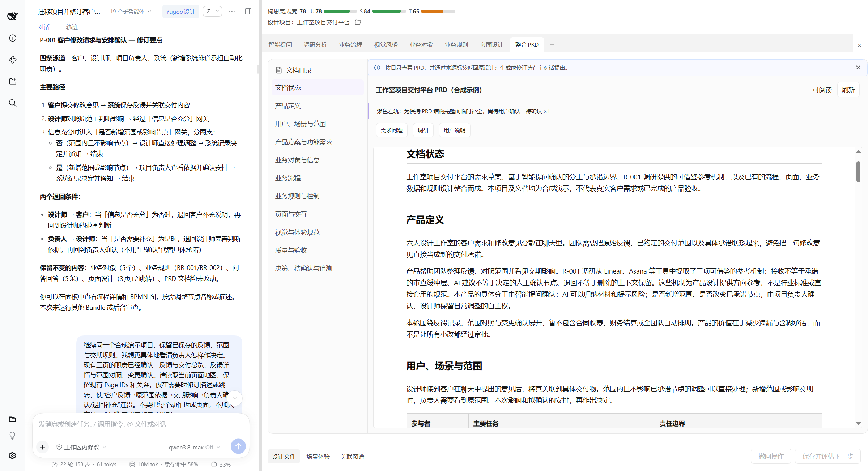
Task: Click the 刷新 button
Action: (x=848, y=90)
